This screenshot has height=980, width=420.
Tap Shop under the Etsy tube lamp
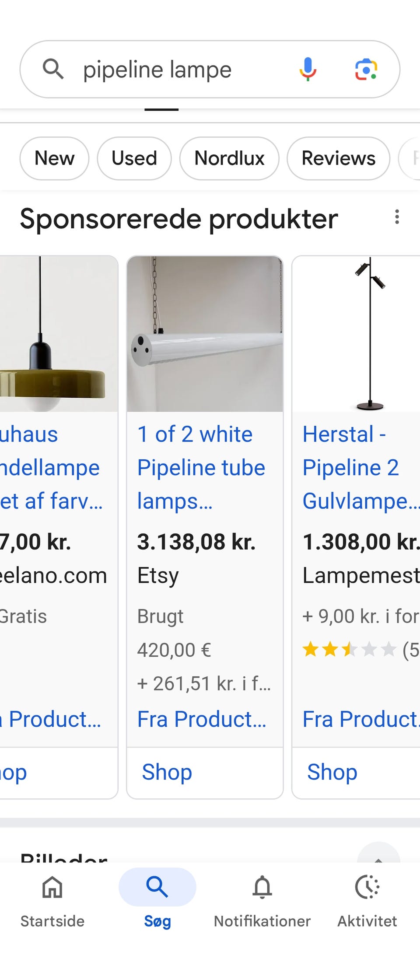click(x=166, y=772)
